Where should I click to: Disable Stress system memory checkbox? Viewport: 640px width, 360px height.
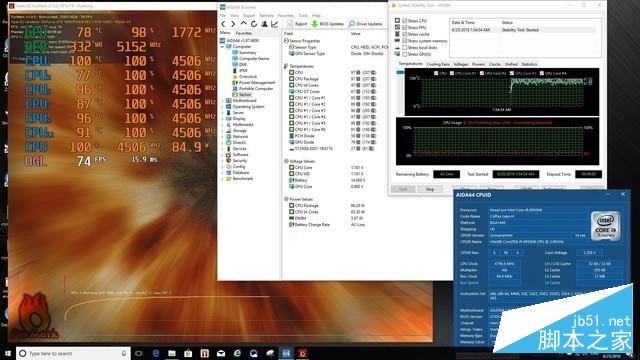point(404,41)
